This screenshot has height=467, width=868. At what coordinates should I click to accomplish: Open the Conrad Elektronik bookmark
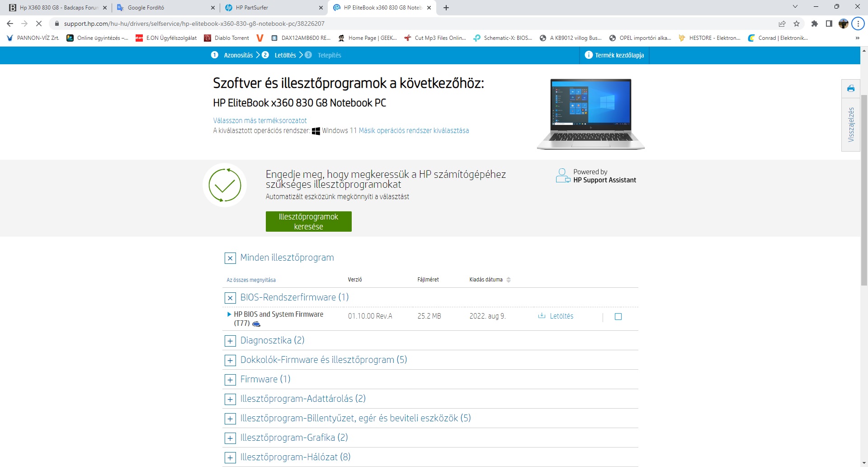coord(778,38)
